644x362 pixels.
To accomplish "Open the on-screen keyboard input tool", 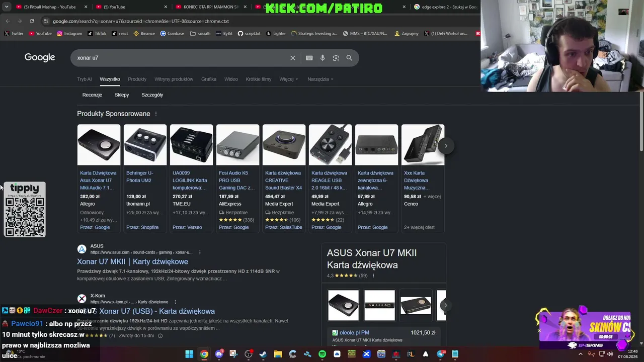I will click(x=309, y=58).
